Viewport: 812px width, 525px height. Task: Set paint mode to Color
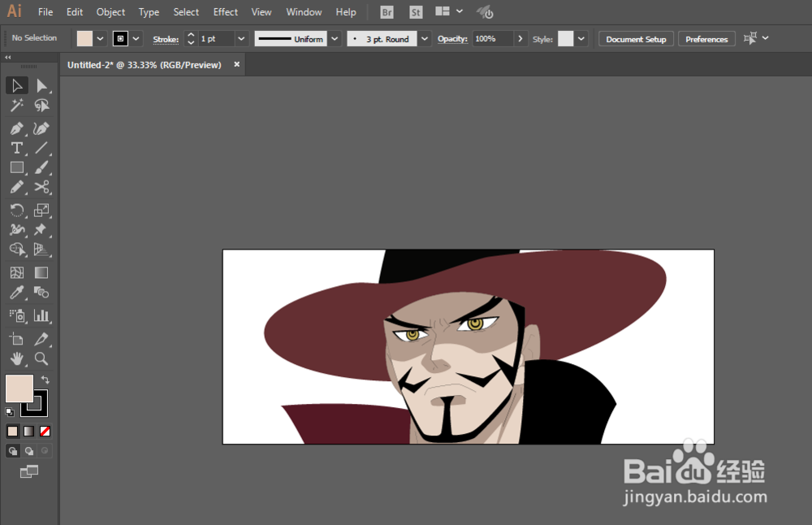click(12, 432)
